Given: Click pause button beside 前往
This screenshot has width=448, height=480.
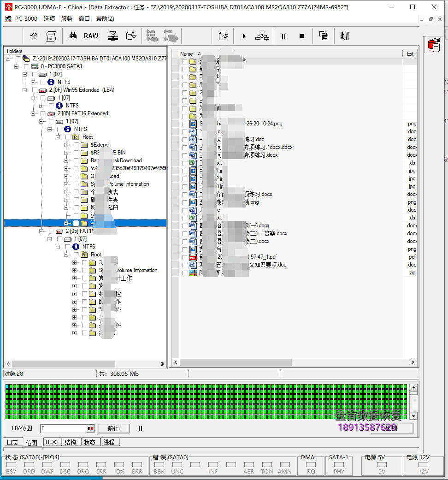Looking at the screenshot, I should (140, 428).
